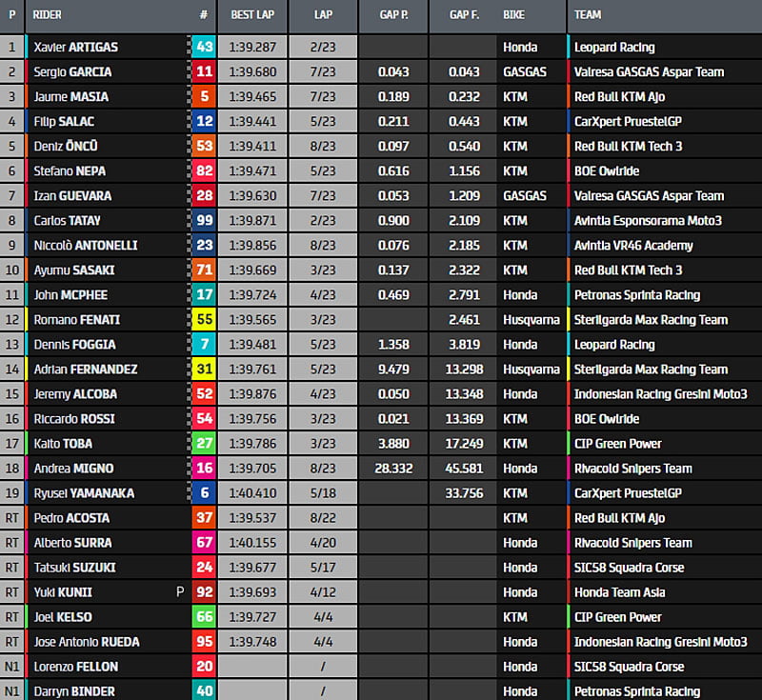Viewport: 762px width, 700px height.
Task: Click Xavier Artigas's number 43 badge
Action: (x=204, y=47)
